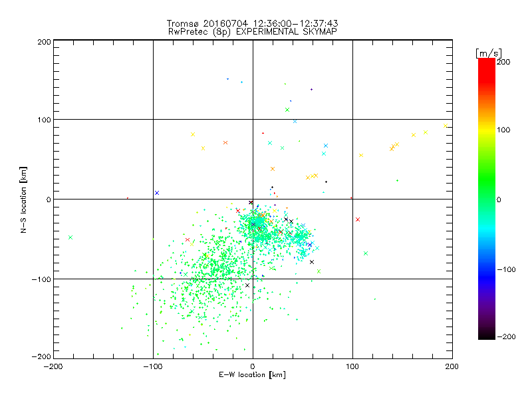Click the y-axis tick label "200"

coord(45,42)
